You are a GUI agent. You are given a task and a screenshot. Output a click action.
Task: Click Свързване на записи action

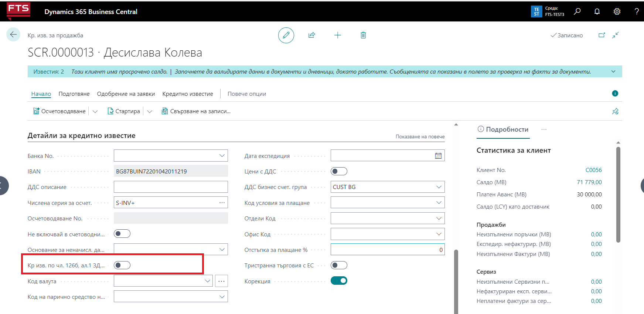tap(196, 111)
